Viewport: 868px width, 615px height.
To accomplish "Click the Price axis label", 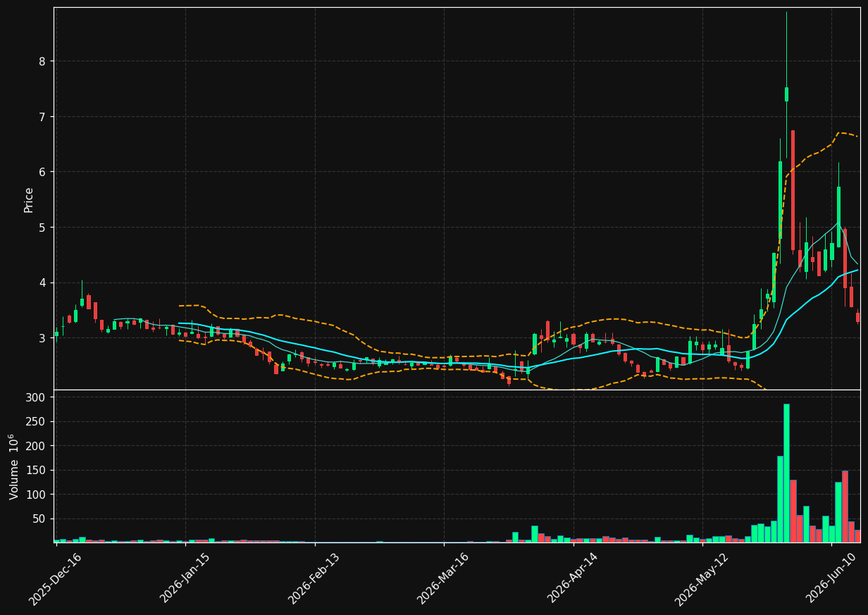I will tap(29, 200).
